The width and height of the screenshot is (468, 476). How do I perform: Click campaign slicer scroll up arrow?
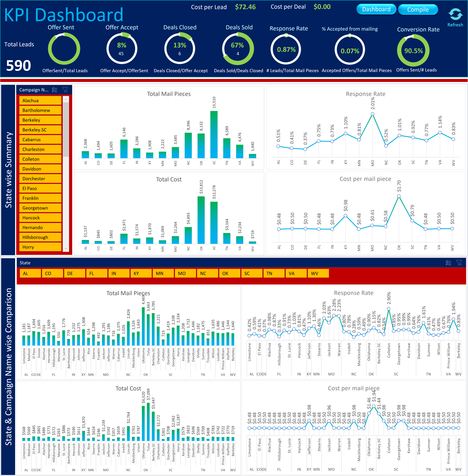click(66, 99)
